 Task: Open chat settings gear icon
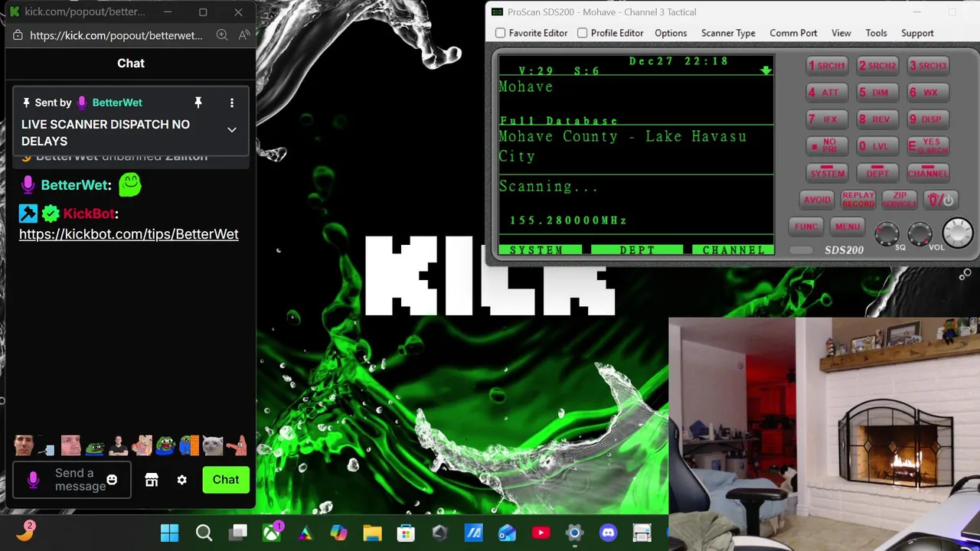click(181, 480)
